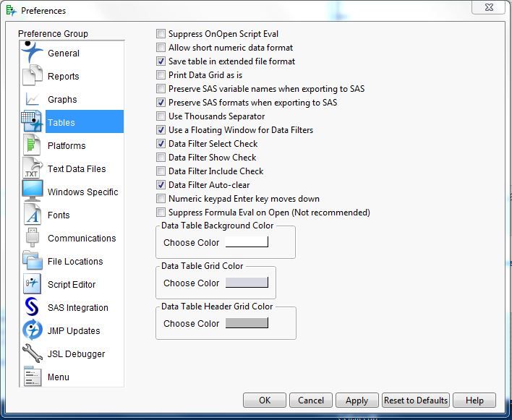The image size is (512, 420).
Task: Click the SAS Integration S icon
Action: coord(32,307)
